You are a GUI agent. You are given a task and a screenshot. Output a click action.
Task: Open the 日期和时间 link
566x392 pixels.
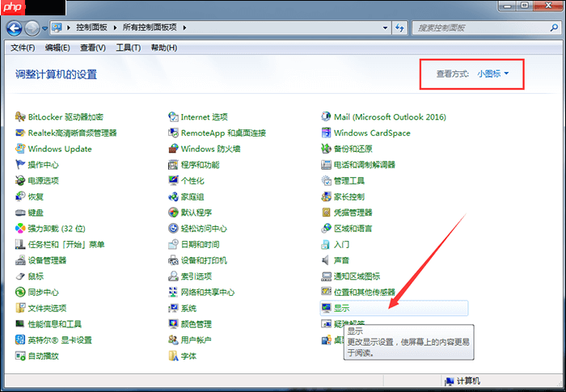pyautogui.click(x=200, y=244)
